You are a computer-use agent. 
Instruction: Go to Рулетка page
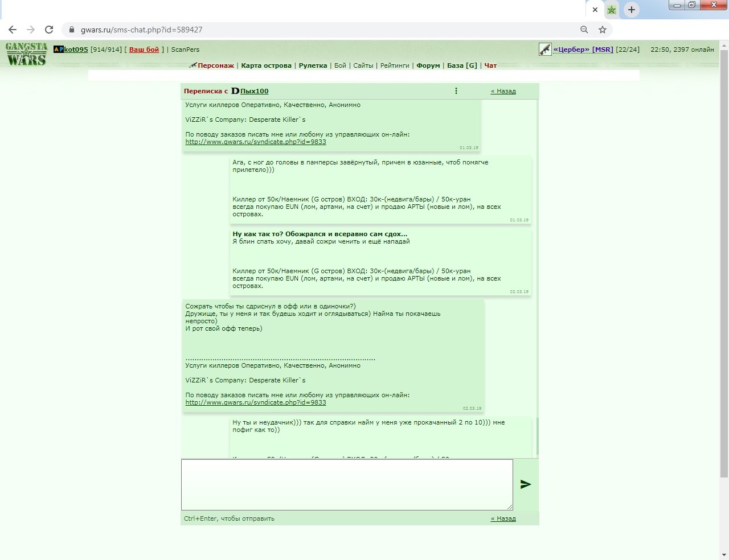(313, 65)
